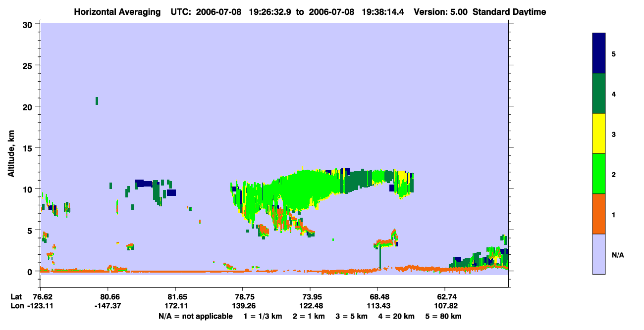Click the 'N/A = not applicable' legend text
The width and height of the screenshot is (644, 330).
point(195,316)
